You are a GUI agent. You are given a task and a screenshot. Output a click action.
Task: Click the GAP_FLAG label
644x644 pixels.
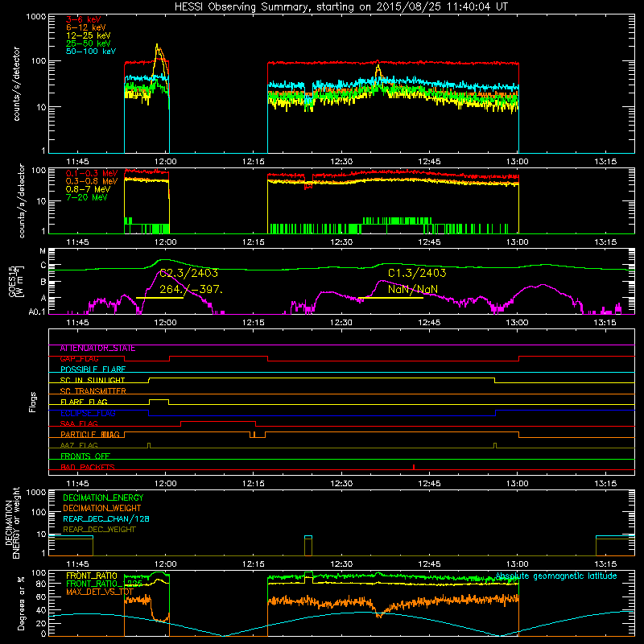pos(79,359)
